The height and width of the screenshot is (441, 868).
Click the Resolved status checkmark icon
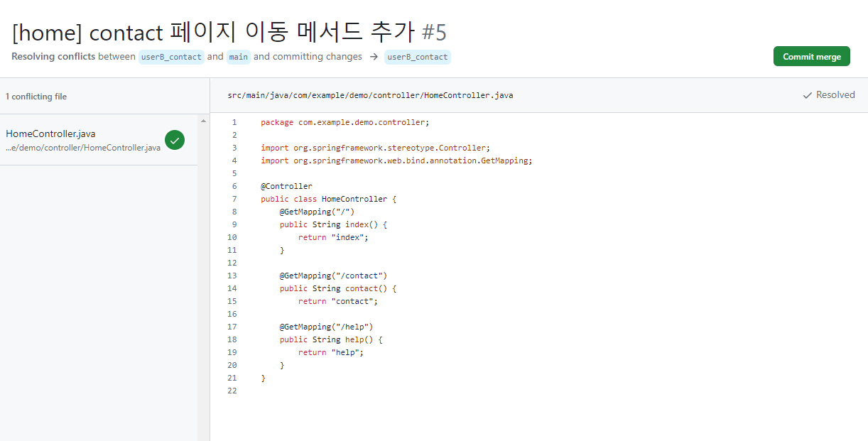[x=807, y=95]
